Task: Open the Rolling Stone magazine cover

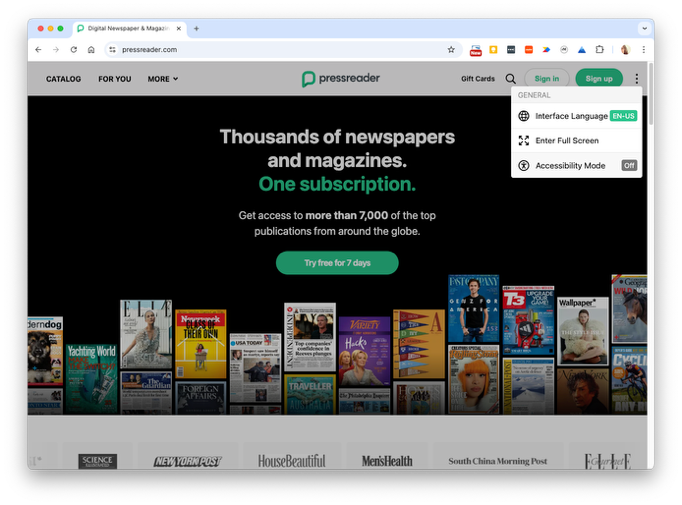Action: pos(474,379)
